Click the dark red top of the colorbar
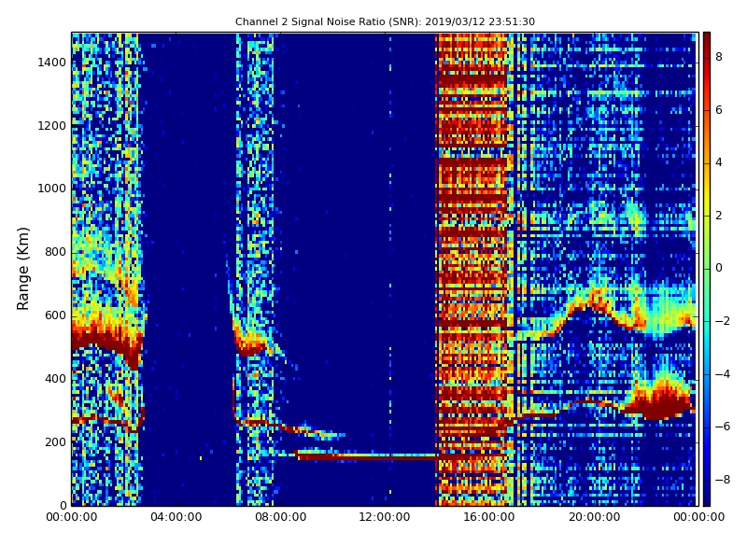 707,40
